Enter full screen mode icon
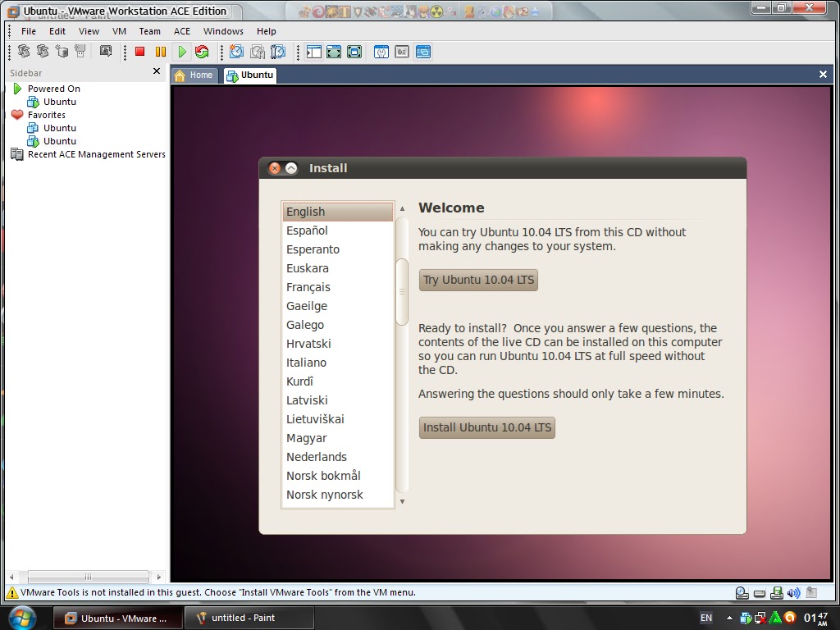The image size is (840, 630). click(x=354, y=52)
